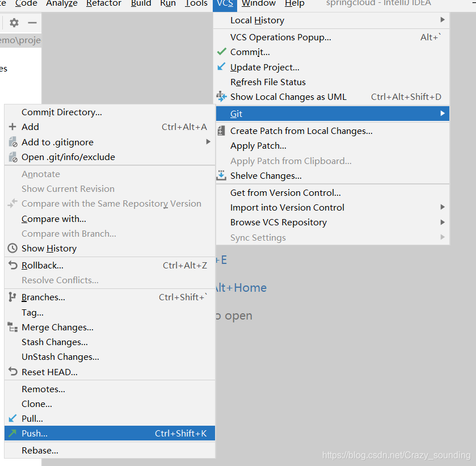476x466 pixels.
Task: Expand the Git submenu arrow
Action: (443, 114)
